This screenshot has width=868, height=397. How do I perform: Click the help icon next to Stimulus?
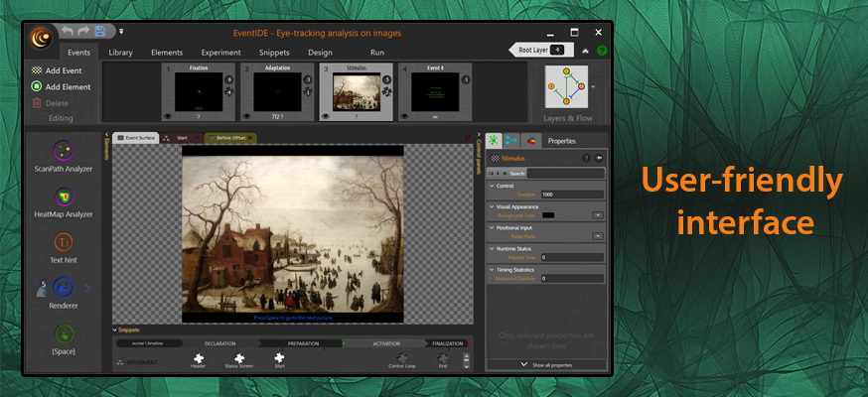point(586,158)
